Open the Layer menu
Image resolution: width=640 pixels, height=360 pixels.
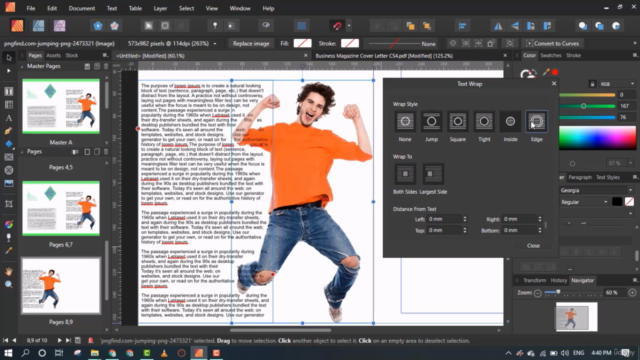(160, 8)
